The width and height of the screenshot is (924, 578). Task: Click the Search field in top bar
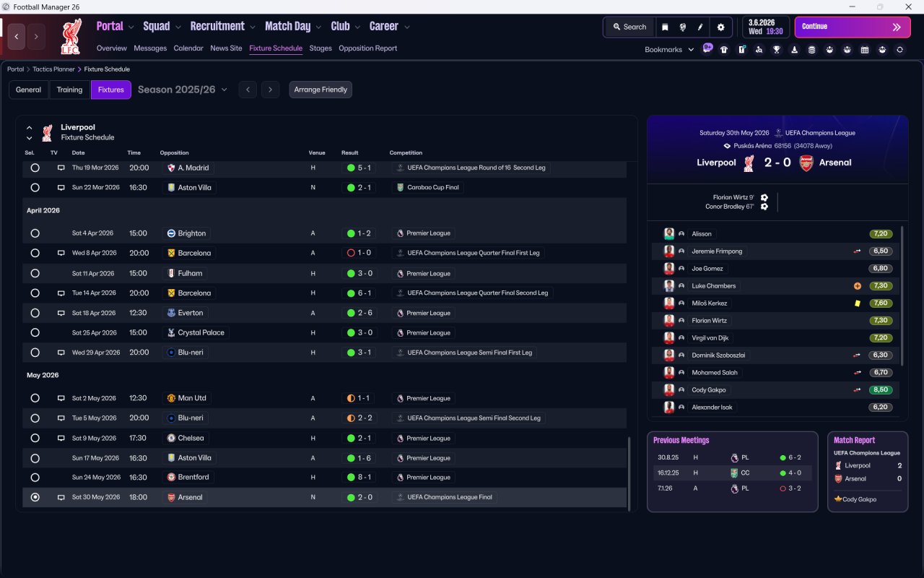tap(629, 27)
